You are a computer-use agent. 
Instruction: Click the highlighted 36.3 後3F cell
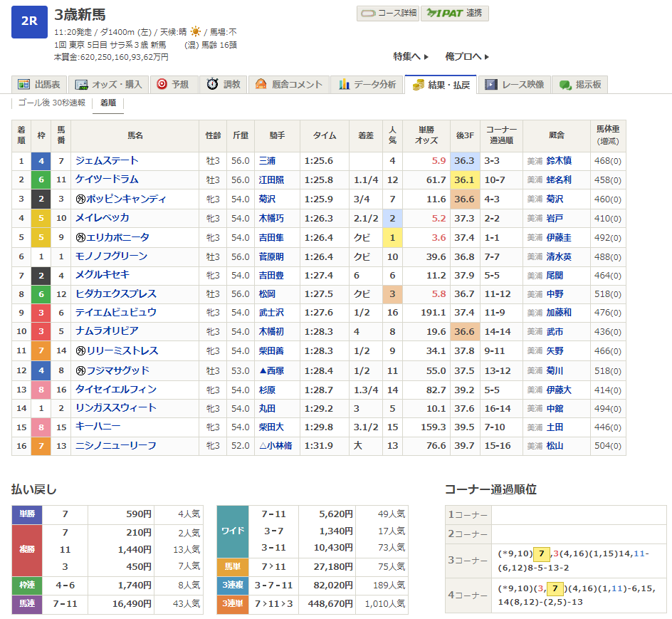[x=464, y=161]
